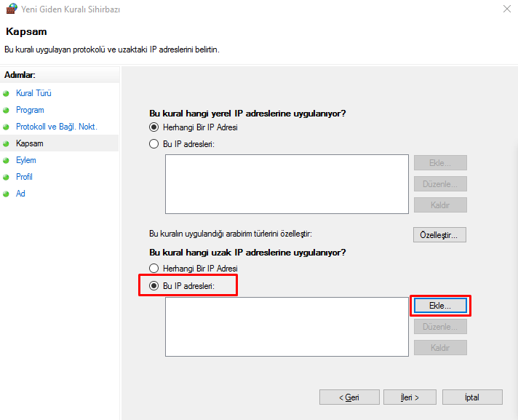Screen dimensions: 518x420
Task: Click the green bullet beside Kural Türü
Action: [7, 94]
